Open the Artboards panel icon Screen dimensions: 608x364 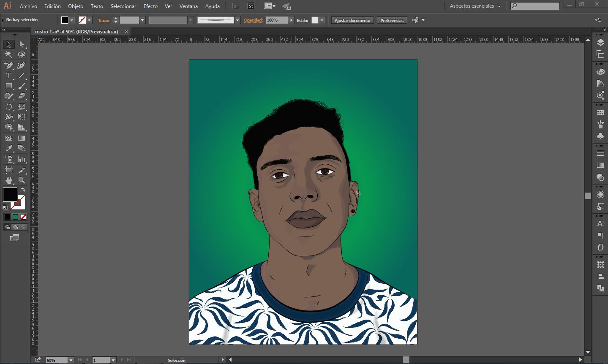600,54
